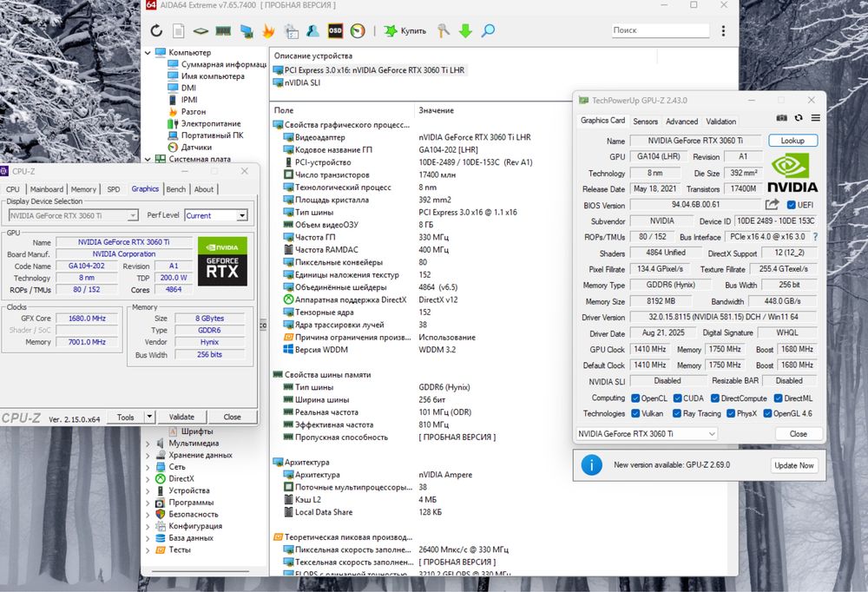Viewport: 868px width, 592px height.
Task: Toggle the OpenGL 4.6 checkbox in GPU-Z
Action: point(768,413)
